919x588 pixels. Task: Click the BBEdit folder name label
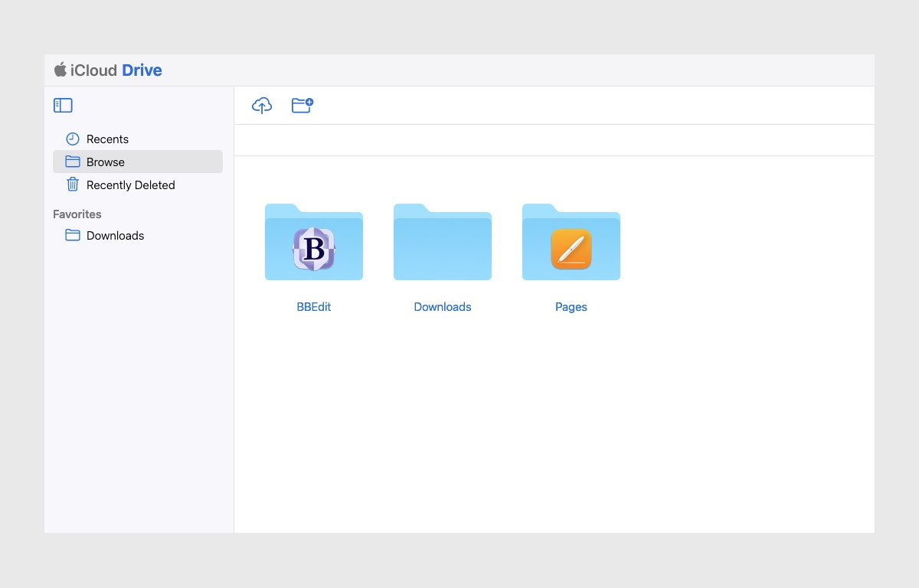pos(314,307)
